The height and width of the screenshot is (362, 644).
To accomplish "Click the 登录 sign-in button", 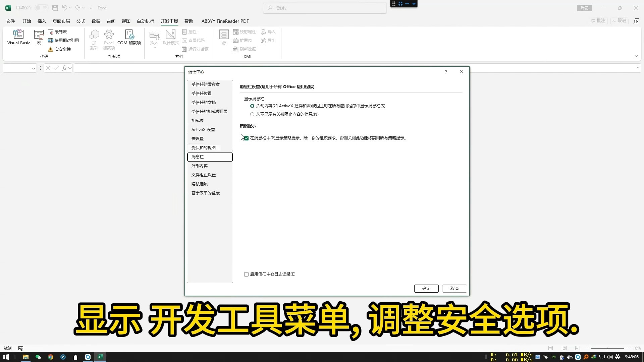I will pyautogui.click(x=585, y=8).
